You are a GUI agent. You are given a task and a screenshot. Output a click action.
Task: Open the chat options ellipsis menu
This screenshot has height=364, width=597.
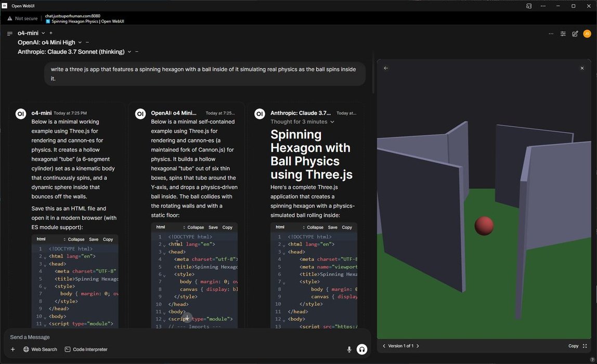(x=551, y=33)
